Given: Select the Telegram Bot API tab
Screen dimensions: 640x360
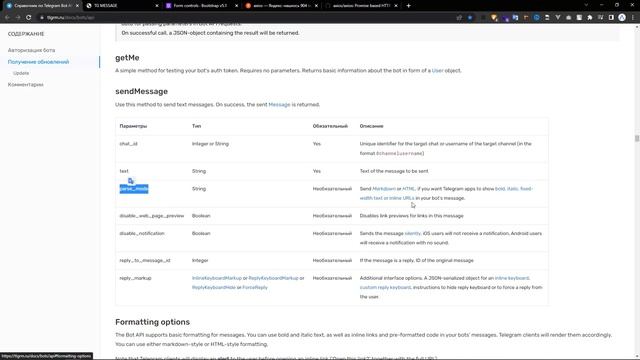Looking at the screenshot, I should coord(42,6).
